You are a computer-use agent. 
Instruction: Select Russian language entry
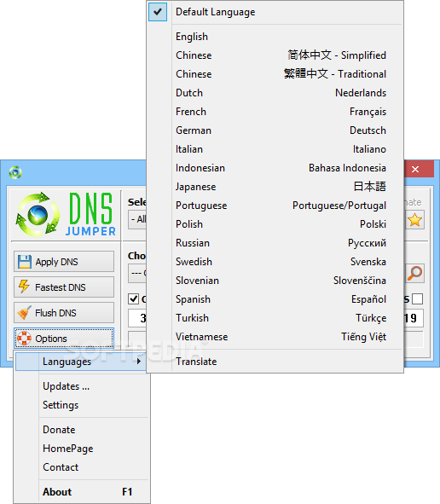coord(275,243)
